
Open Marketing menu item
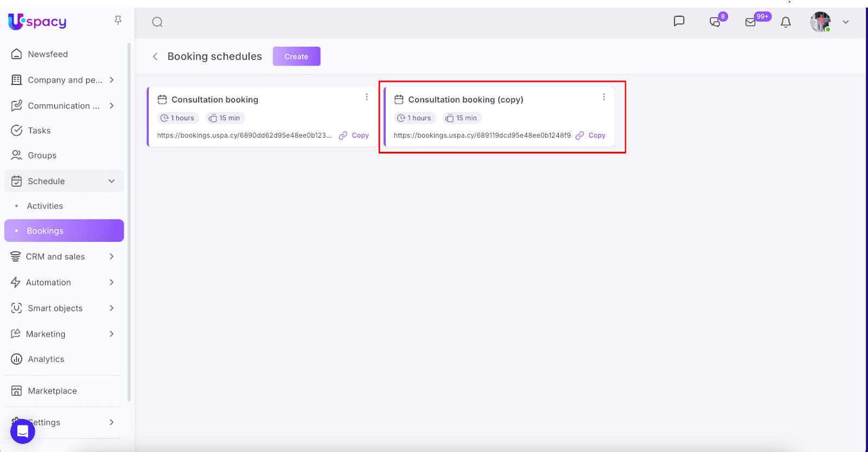pos(46,334)
